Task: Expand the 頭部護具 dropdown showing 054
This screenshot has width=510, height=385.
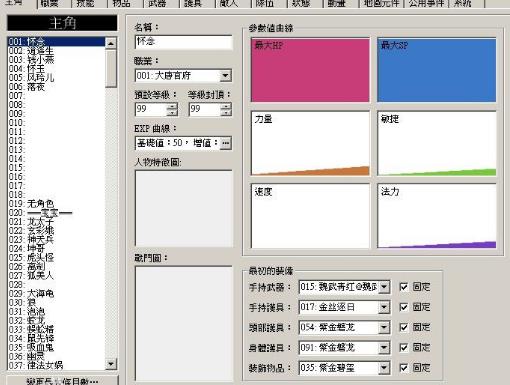Action: [x=384, y=328]
